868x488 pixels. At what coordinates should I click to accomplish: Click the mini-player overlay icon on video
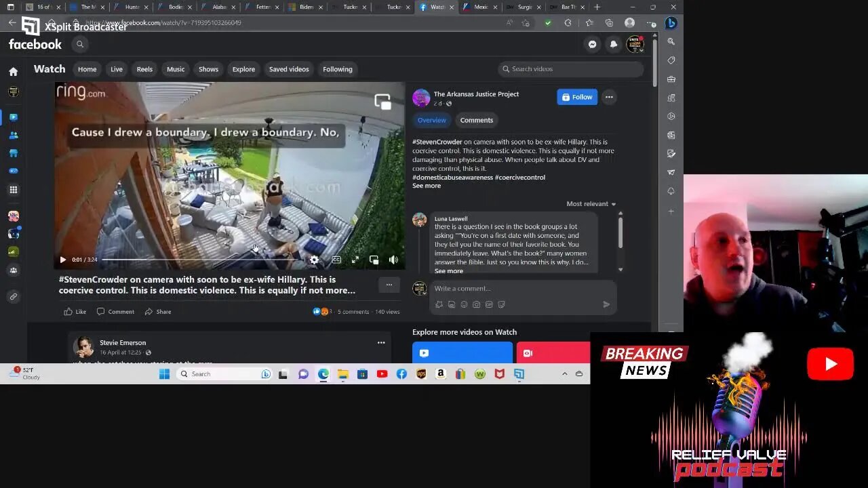coord(383,102)
